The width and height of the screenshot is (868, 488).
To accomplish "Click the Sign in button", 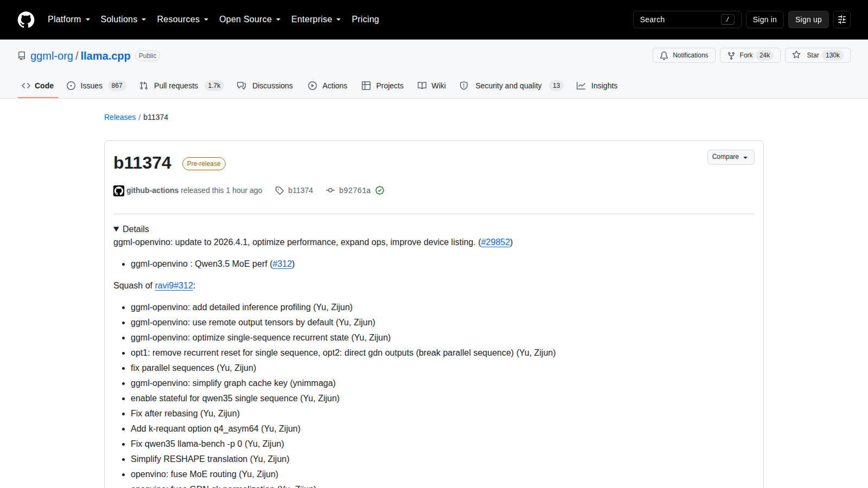I will [764, 20].
